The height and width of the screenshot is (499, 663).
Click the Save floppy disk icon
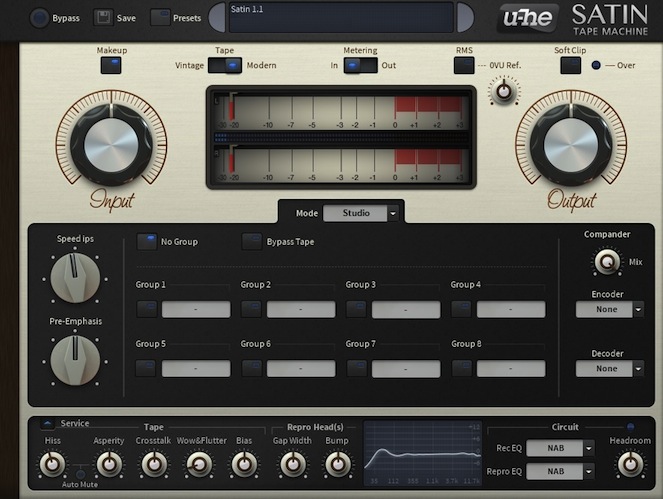point(104,18)
